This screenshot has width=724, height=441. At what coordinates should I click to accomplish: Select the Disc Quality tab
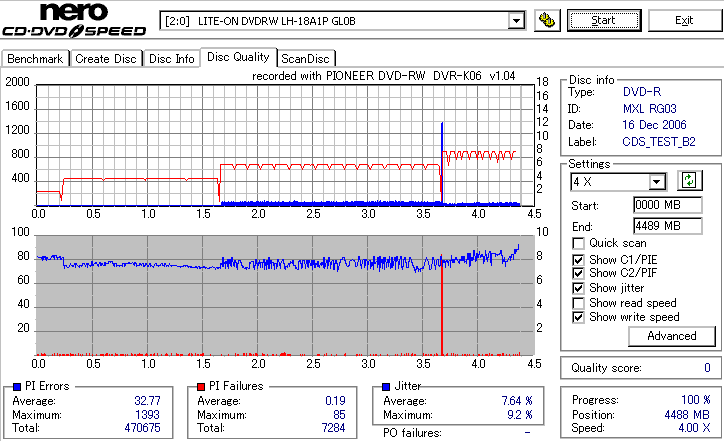238,57
